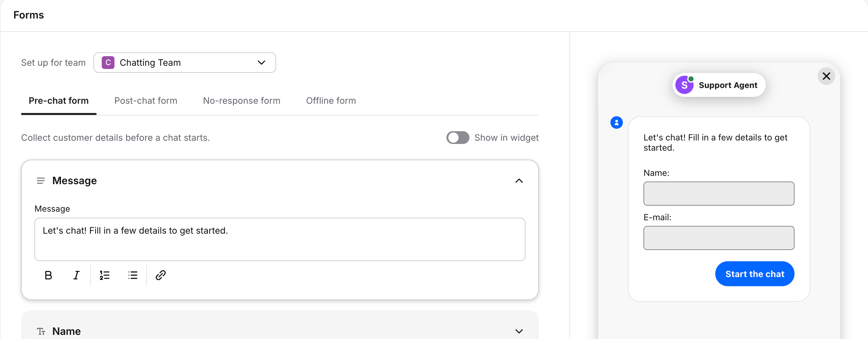Toggle the Show in widget switch
Image resolution: width=868 pixels, height=339 pixels.
[458, 138]
